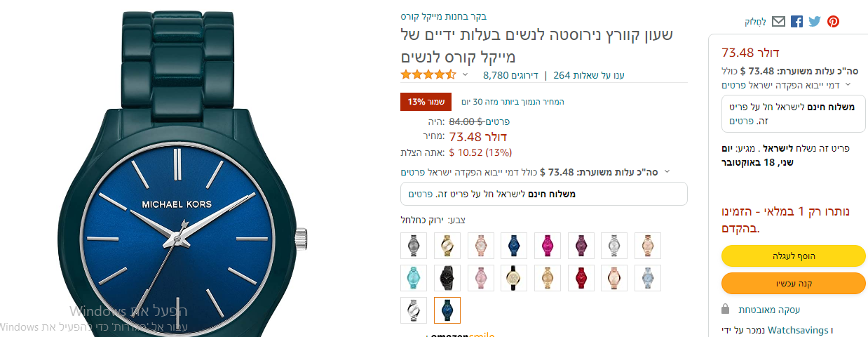The height and width of the screenshot is (337, 868).
Task: Pick the red watch color option
Action: (581, 278)
